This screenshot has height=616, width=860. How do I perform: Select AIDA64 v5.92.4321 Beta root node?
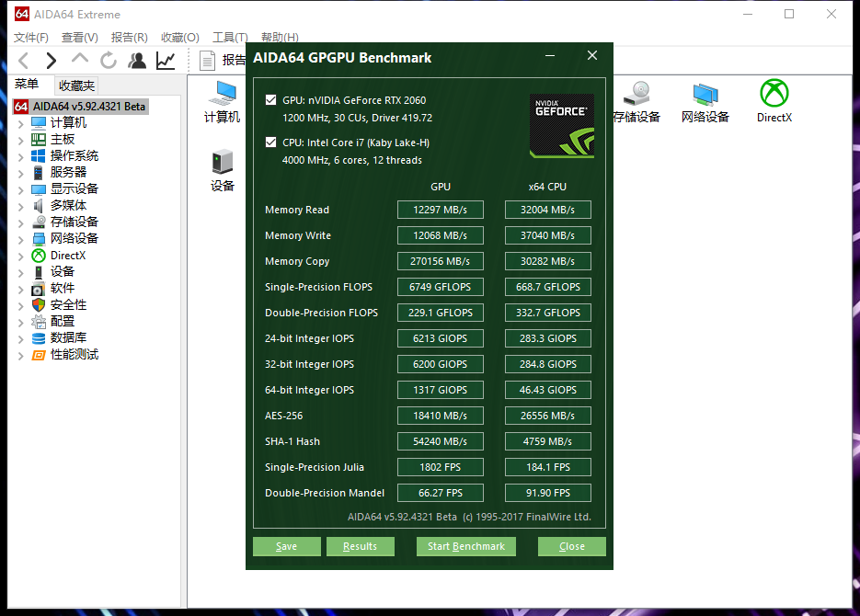tap(81, 107)
